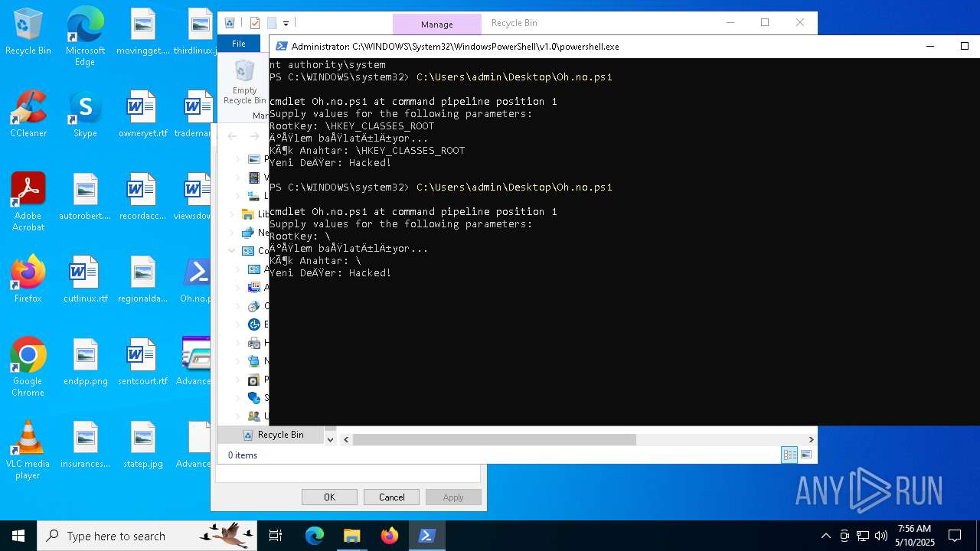
Task: Expand the Videos tree node
Action: click(x=238, y=178)
